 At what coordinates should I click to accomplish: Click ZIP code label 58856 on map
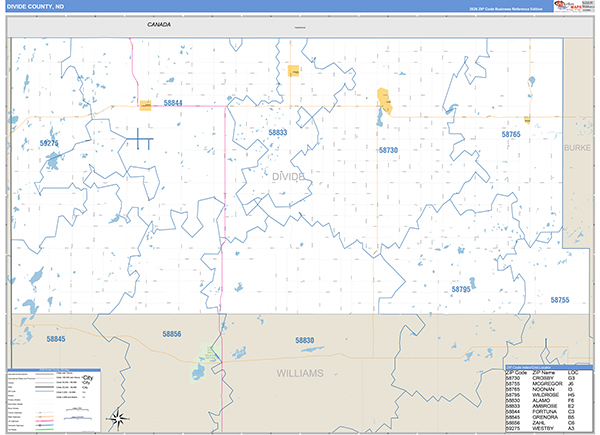(x=172, y=334)
